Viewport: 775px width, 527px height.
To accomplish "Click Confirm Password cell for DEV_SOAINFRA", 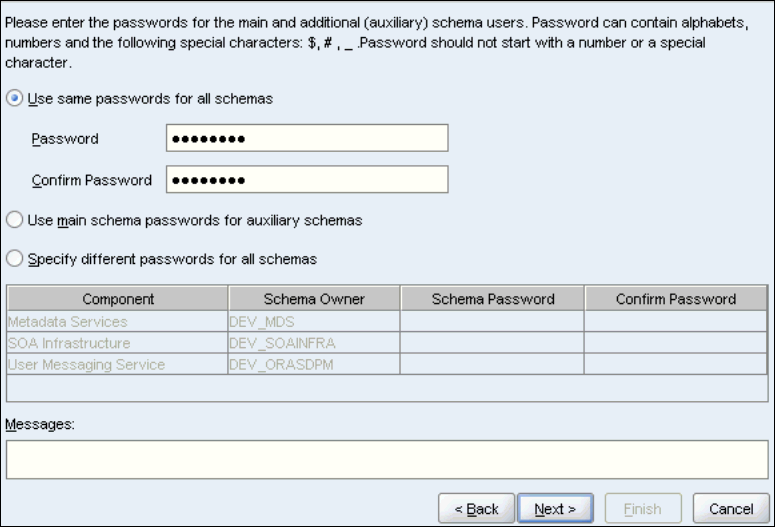I will pos(676,343).
